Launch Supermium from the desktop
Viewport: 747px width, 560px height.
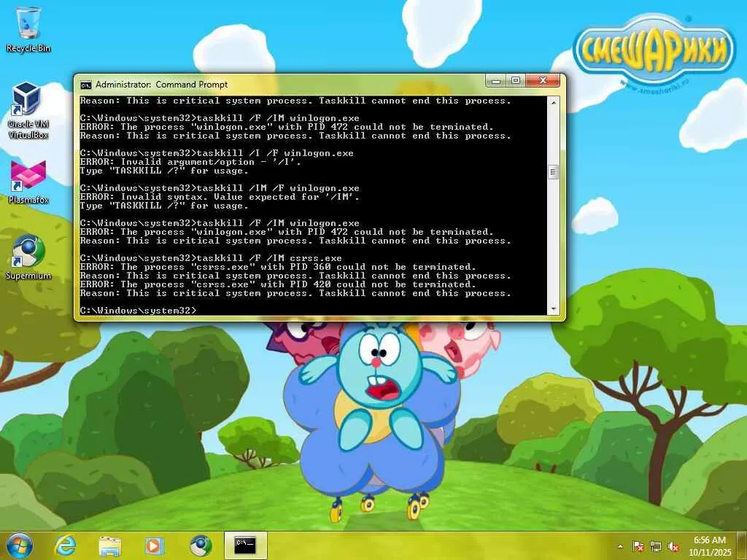(28, 257)
